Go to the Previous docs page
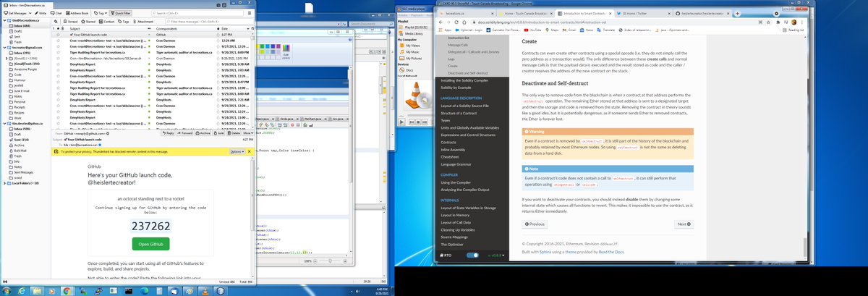868x296 pixels. (x=535, y=224)
